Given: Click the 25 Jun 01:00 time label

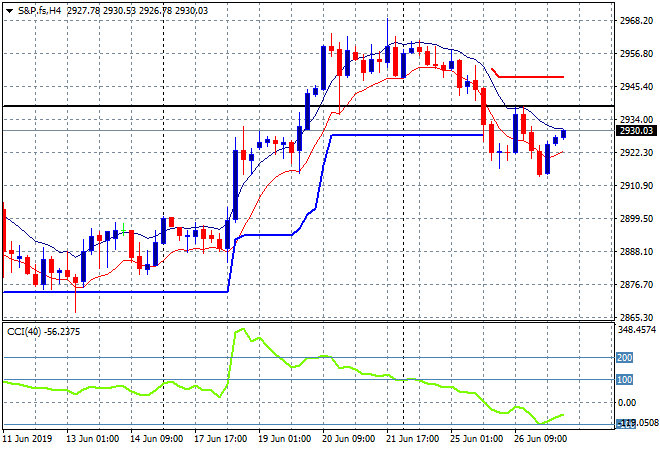Looking at the screenshot, I should pyautogui.click(x=477, y=439).
